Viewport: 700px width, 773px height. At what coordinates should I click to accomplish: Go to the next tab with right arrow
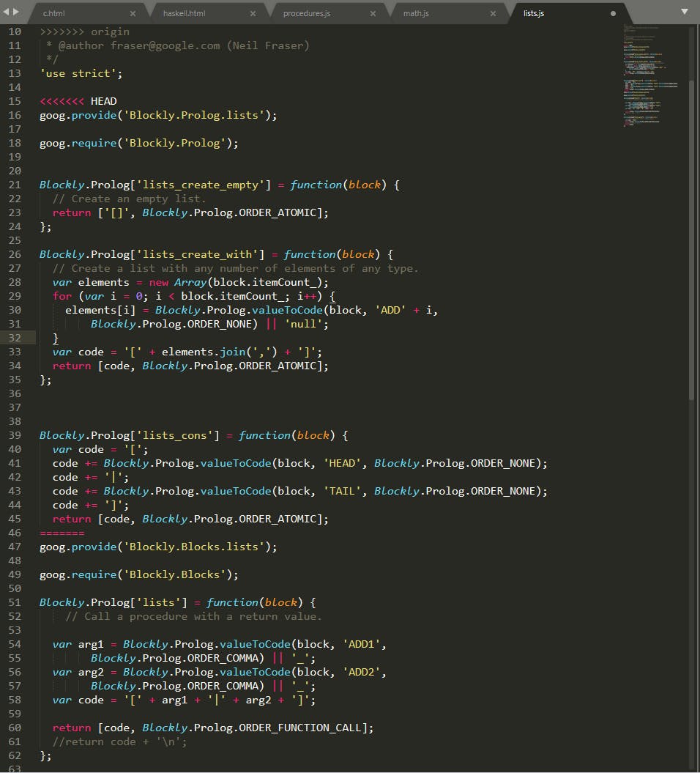16,11
